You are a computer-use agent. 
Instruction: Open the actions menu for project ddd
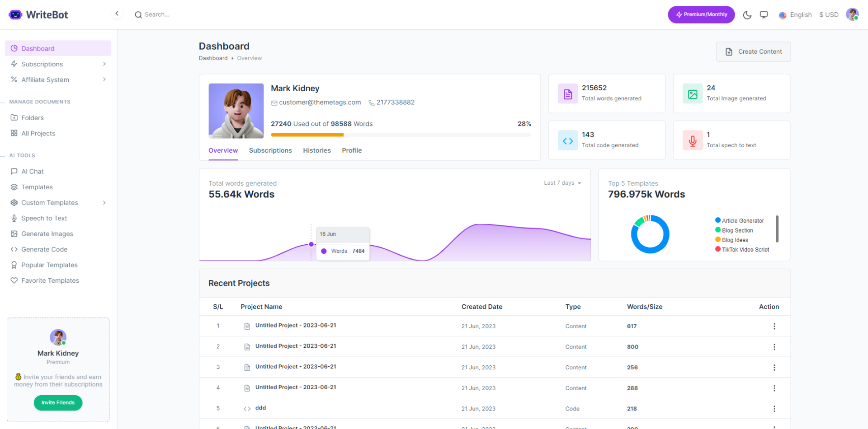coord(774,408)
